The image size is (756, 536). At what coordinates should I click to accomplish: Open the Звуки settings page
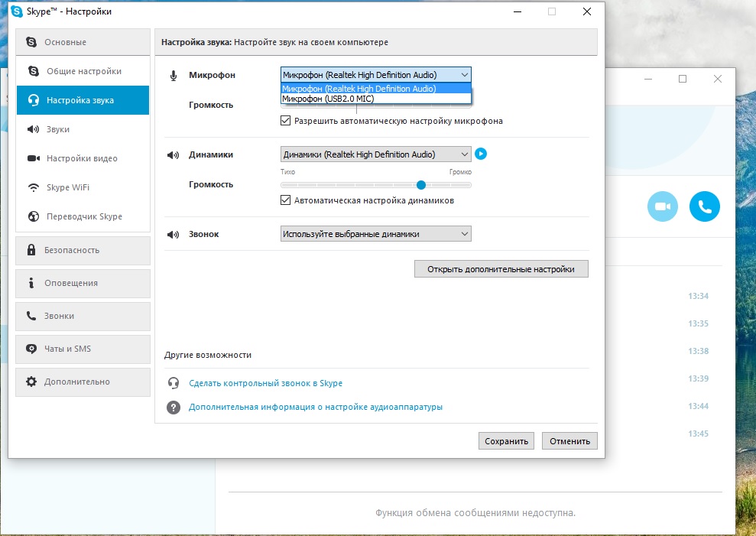83,129
